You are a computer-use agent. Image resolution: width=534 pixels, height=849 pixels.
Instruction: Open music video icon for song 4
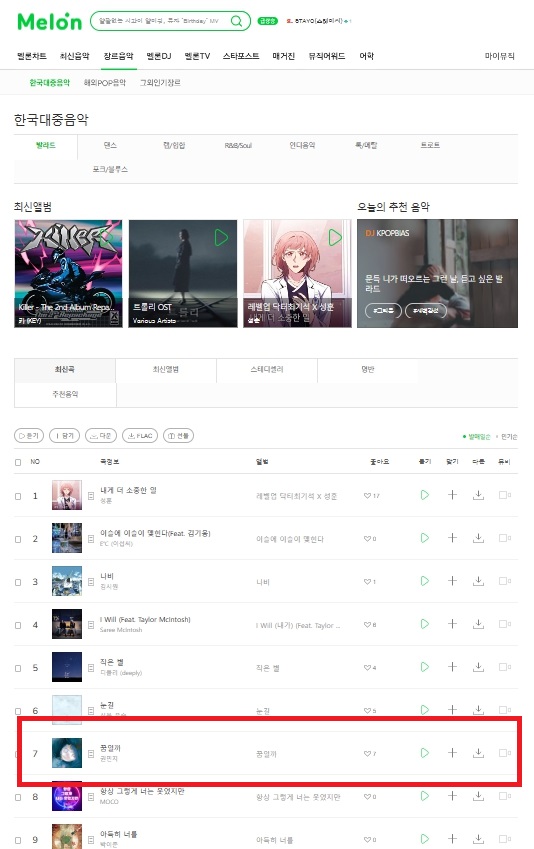(x=505, y=624)
